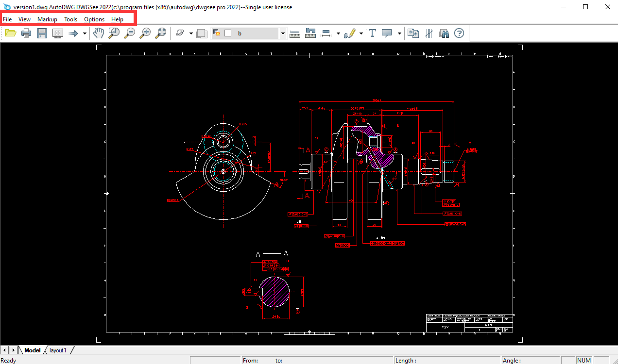618x364 pixels.
Task: Click the 'From:' status bar field
Action: tap(317, 360)
